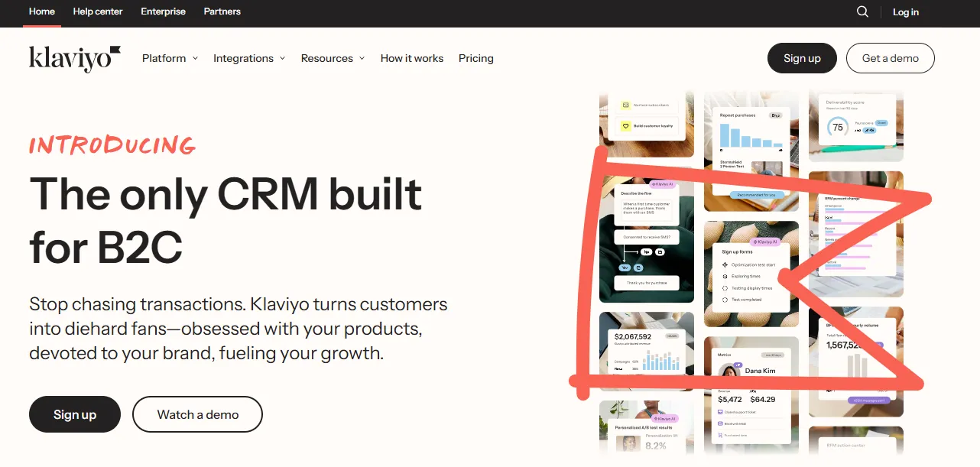Screen dimensions: 980x467
Task: Click the Klaviyo AI sparkle badge on flow card
Action: coord(662,184)
